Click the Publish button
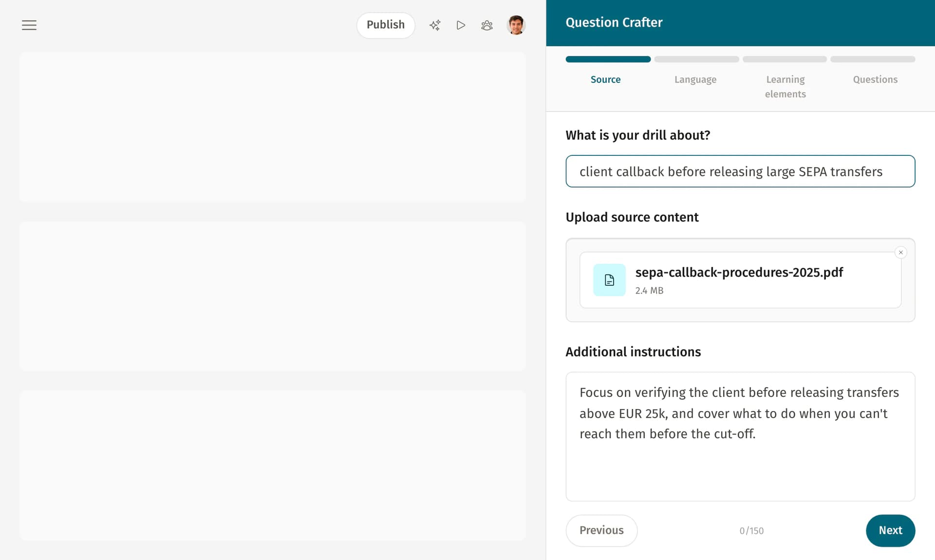Viewport: 935px width, 560px height. 386,25
